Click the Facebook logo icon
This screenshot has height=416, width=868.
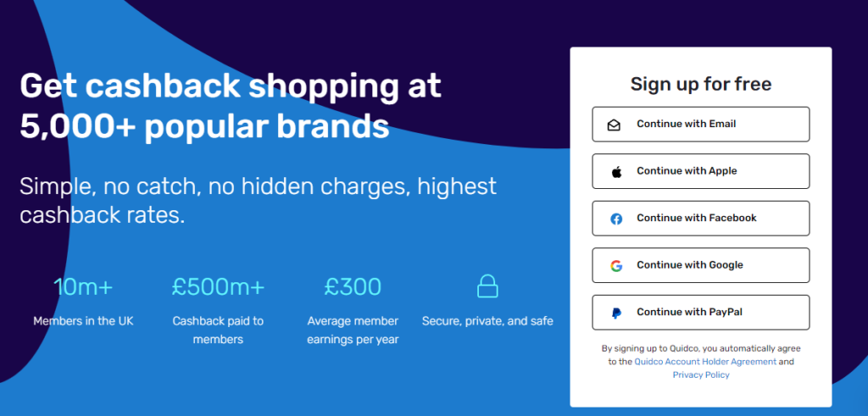point(616,219)
